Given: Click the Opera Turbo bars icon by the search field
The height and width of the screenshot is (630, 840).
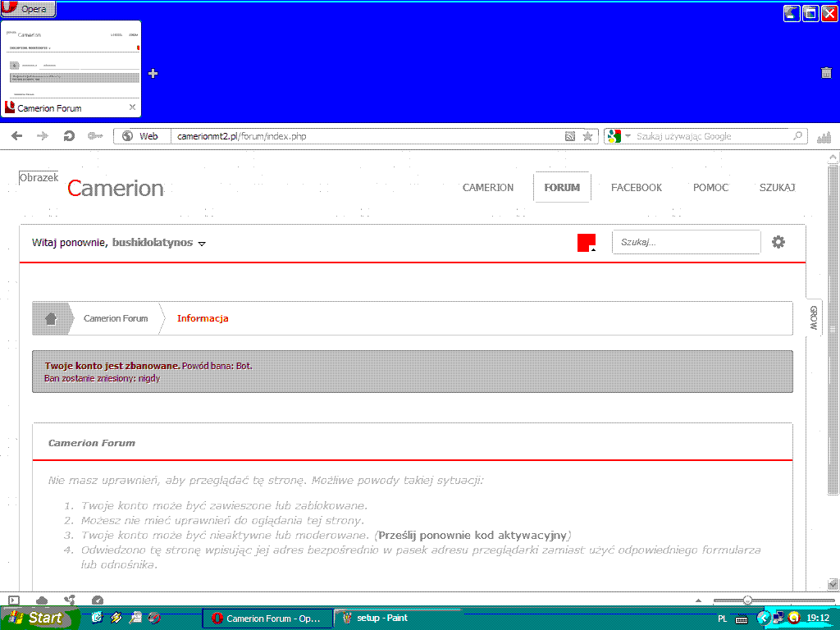Looking at the screenshot, I should [x=824, y=137].
